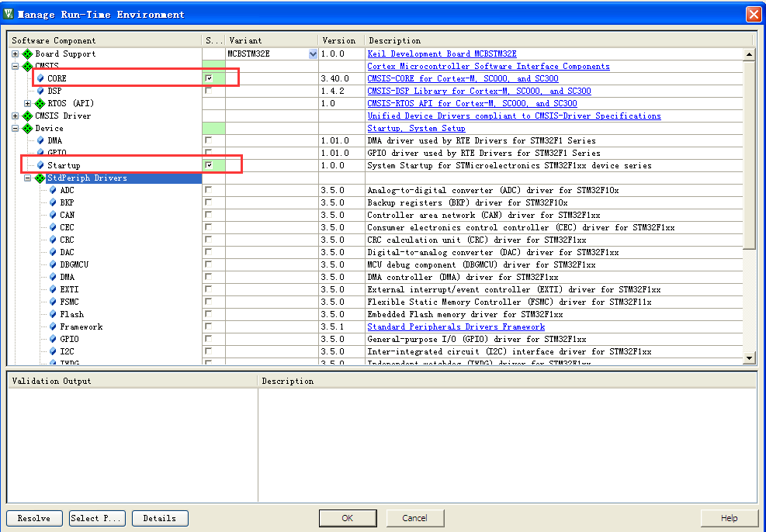
Task: Click the app icon in the title bar
Action: click(8, 13)
